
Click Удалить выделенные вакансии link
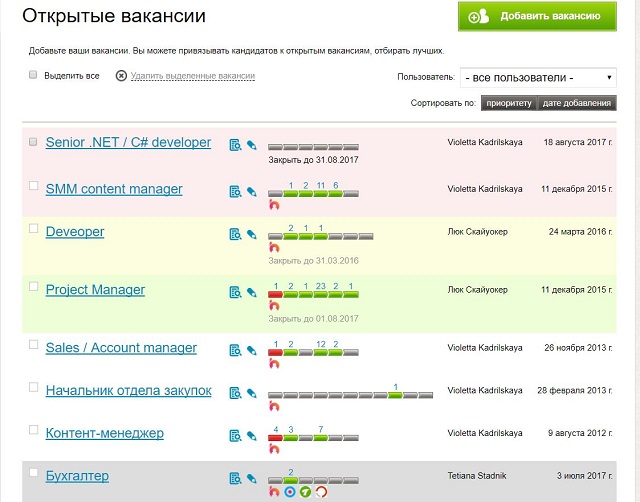(193, 76)
